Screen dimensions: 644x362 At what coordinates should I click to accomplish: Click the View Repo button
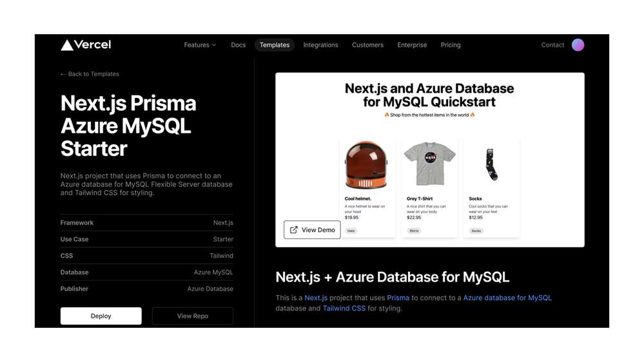(x=193, y=316)
